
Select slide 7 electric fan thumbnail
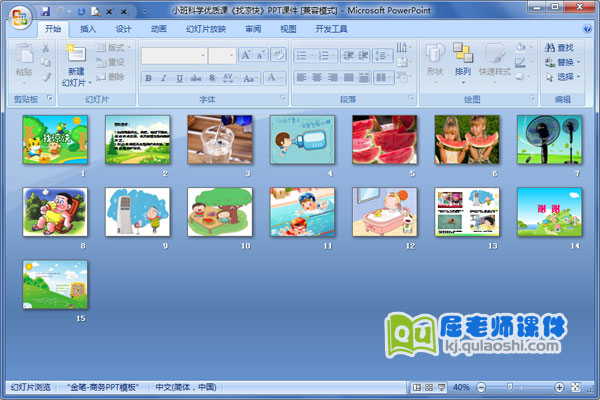[x=549, y=139]
